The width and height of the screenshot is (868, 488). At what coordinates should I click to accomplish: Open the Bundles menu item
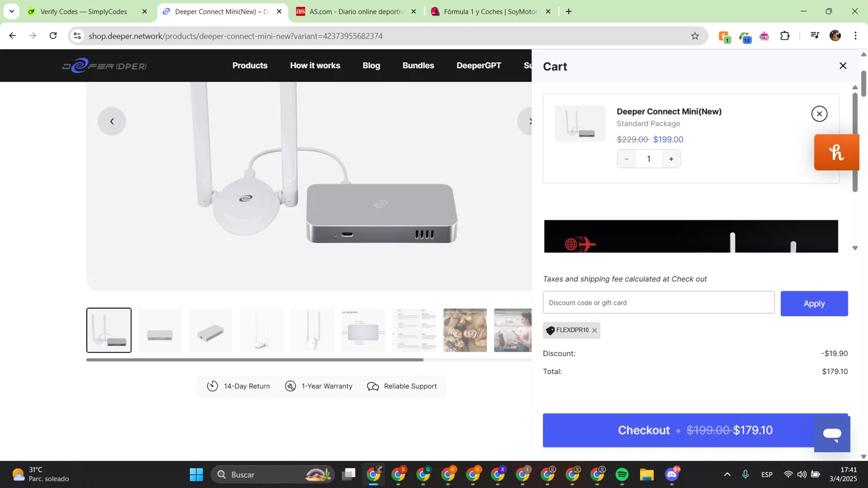coord(418,65)
